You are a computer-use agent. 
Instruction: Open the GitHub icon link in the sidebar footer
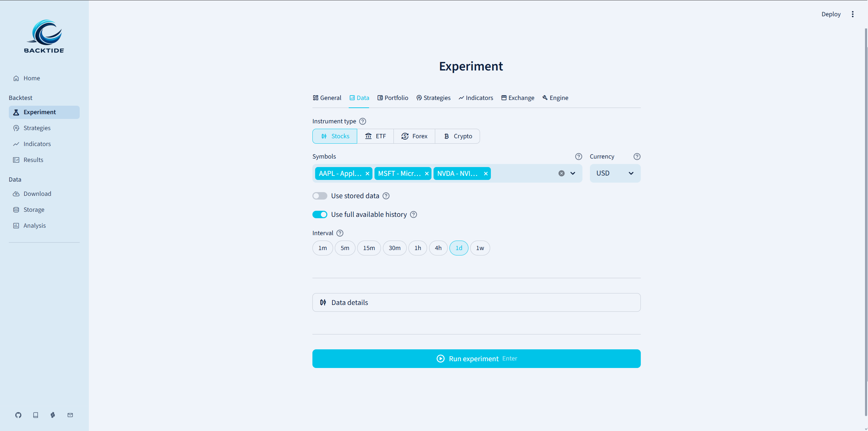click(x=18, y=415)
